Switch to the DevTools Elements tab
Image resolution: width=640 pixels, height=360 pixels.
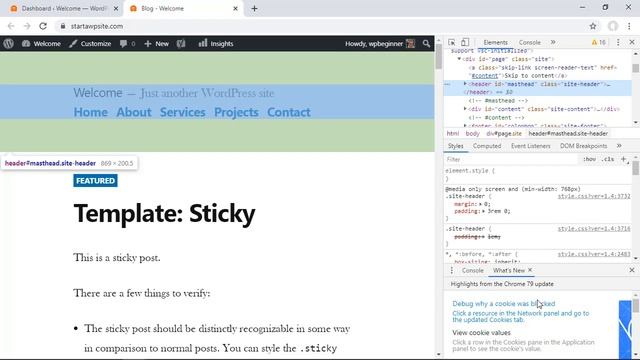[495, 42]
